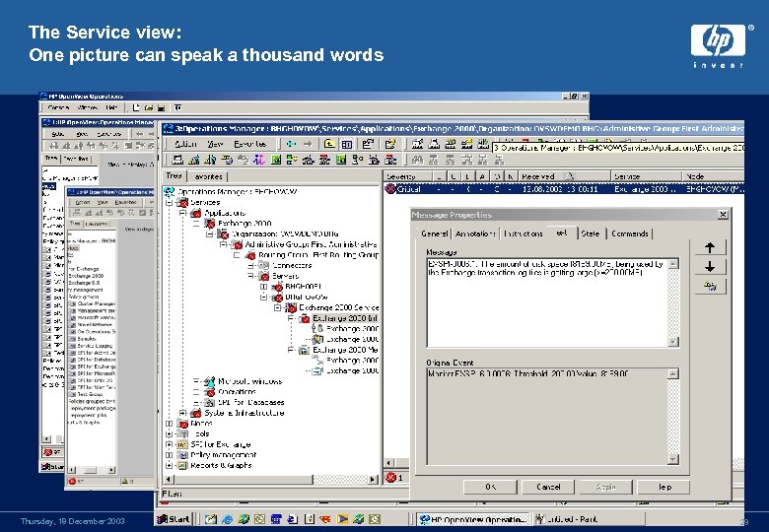The image size is (769, 532).
Task: Click the Windows Start button
Action: pos(175,519)
